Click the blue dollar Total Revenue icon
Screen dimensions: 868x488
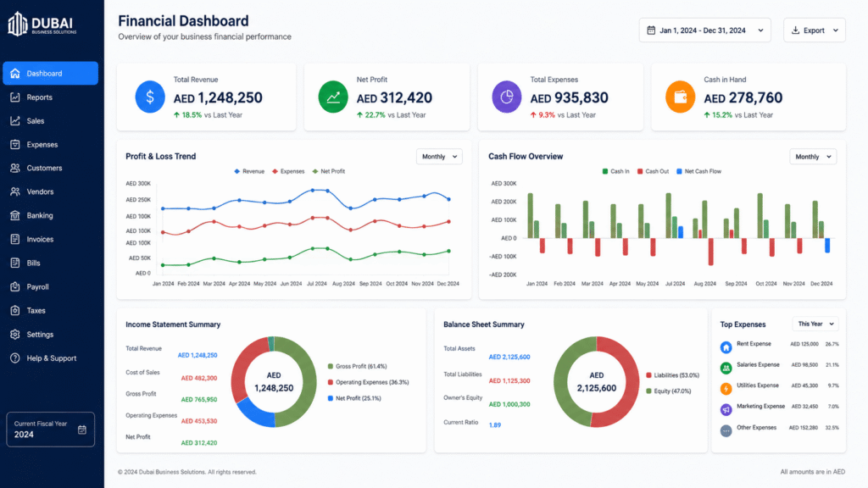tap(150, 97)
